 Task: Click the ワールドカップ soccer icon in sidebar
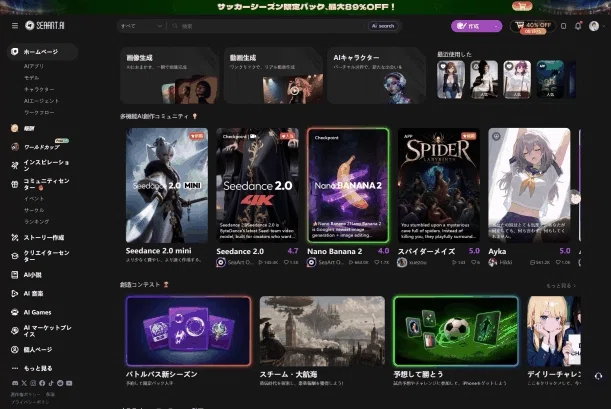click(x=15, y=147)
